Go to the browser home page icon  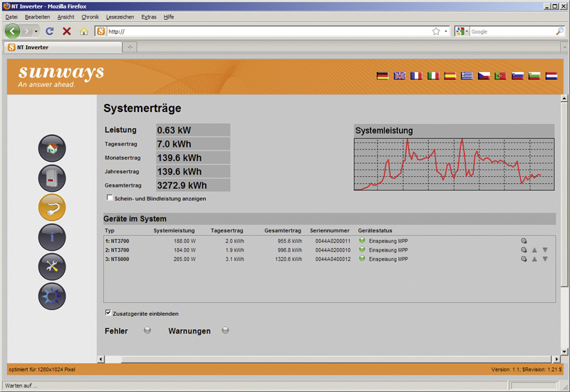[x=84, y=31]
